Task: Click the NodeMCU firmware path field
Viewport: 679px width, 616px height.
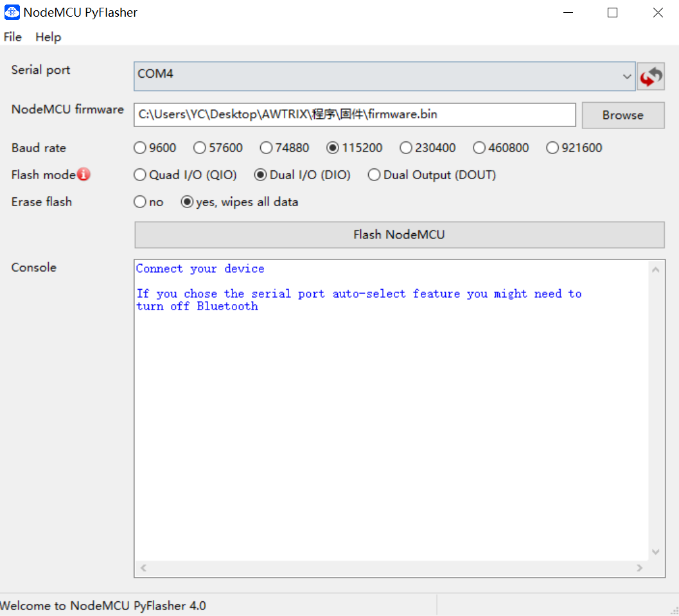Action: coord(355,115)
